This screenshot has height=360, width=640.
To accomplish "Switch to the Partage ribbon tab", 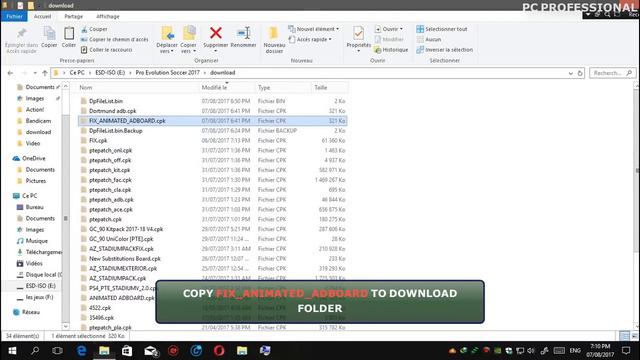I will pos(73,16).
